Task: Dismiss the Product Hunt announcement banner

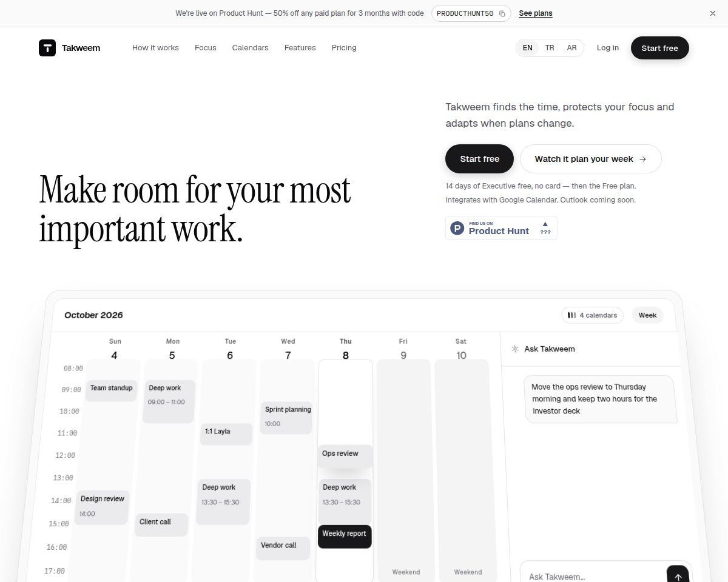Action: point(713,13)
